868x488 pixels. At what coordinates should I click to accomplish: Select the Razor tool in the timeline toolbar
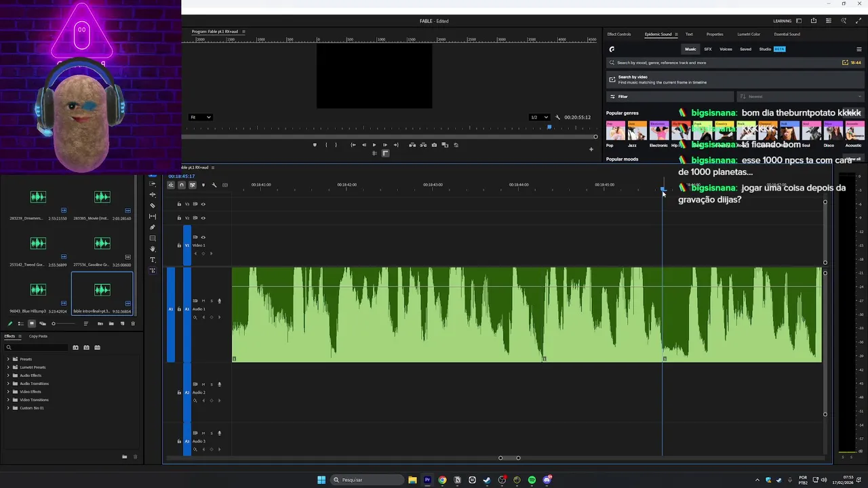click(x=153, y=205)
